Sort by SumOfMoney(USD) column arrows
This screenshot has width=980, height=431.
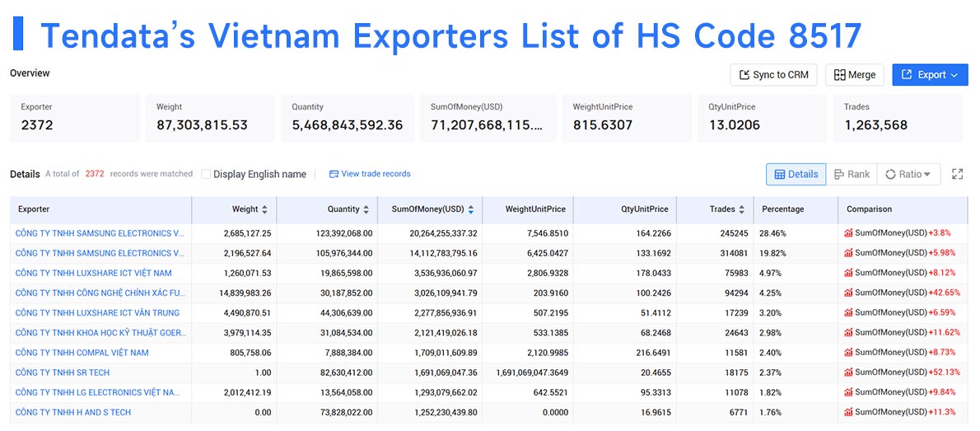470,209
